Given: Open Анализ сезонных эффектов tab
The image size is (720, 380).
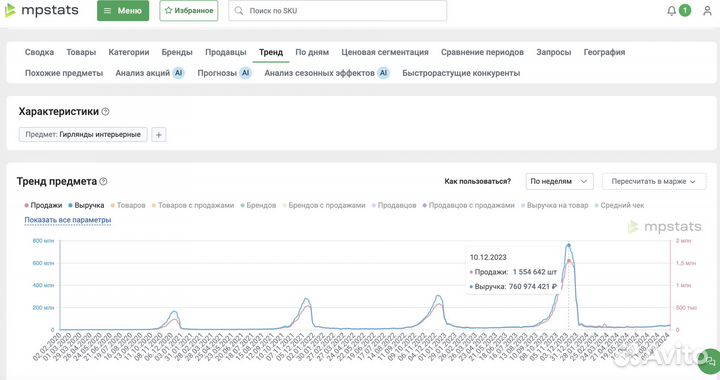Looking at the screenshot, I should (320, 73).
